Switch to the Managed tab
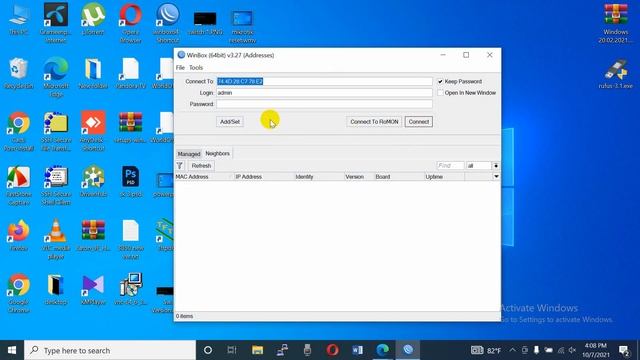The image size is (640, 360). coord(189,154)
